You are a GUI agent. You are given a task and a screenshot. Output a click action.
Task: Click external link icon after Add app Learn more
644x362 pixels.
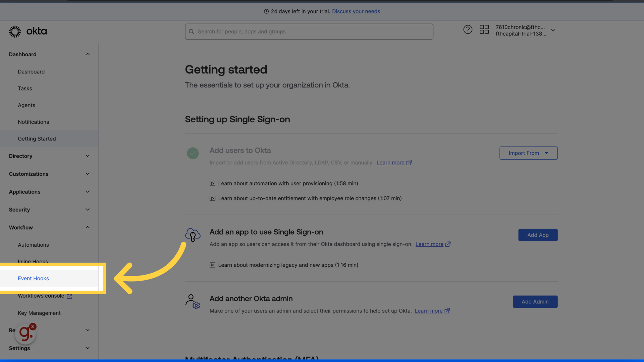[x=448, y=244]
